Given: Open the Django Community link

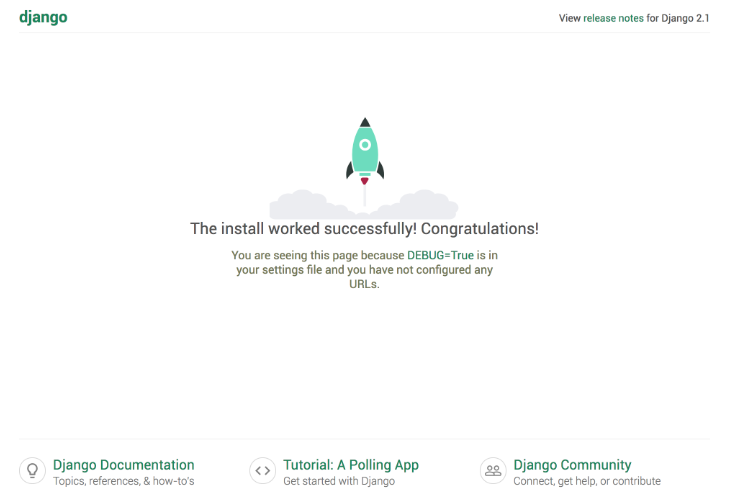Looking at the screenshot, I should click(x=572, y=465).
